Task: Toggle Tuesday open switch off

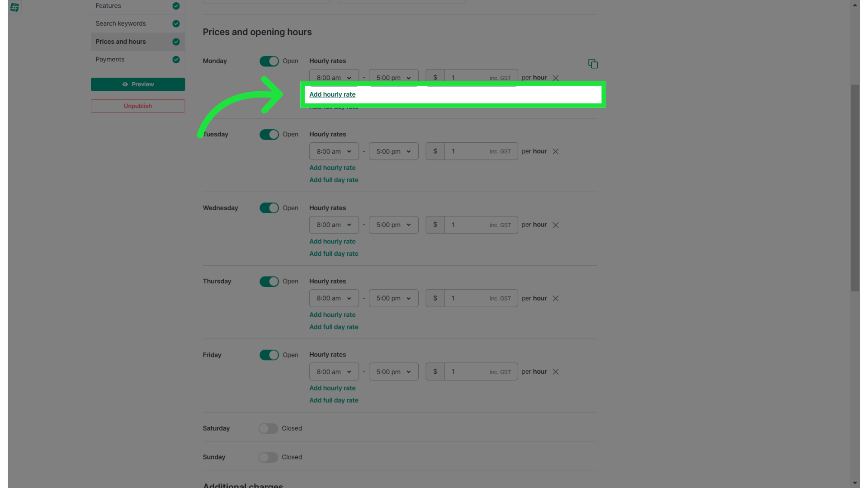Action: point(269,135)
